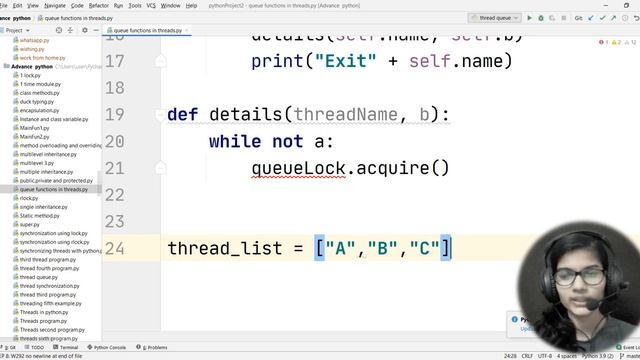Click the Git rollback arrow icon
The image size is (640, 360).
636,18
